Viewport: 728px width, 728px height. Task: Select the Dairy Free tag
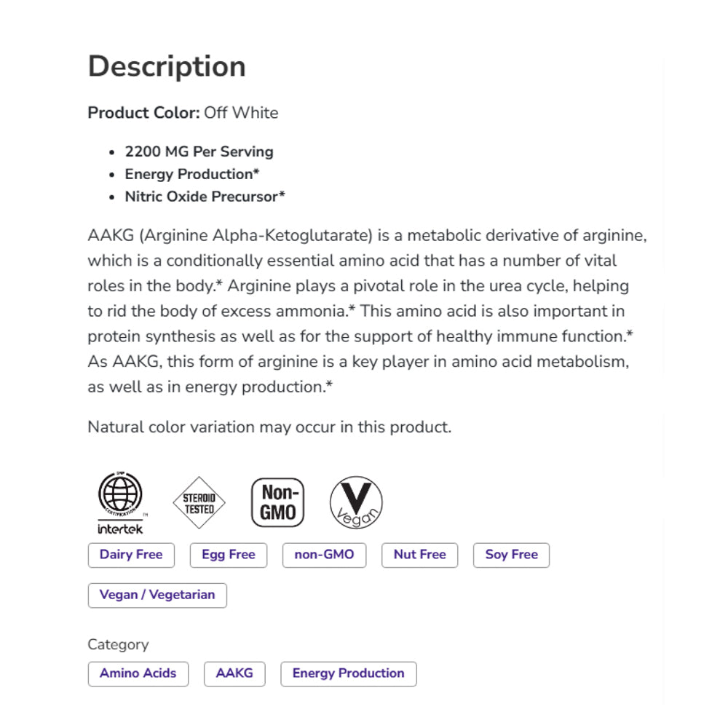coord(131,555)
